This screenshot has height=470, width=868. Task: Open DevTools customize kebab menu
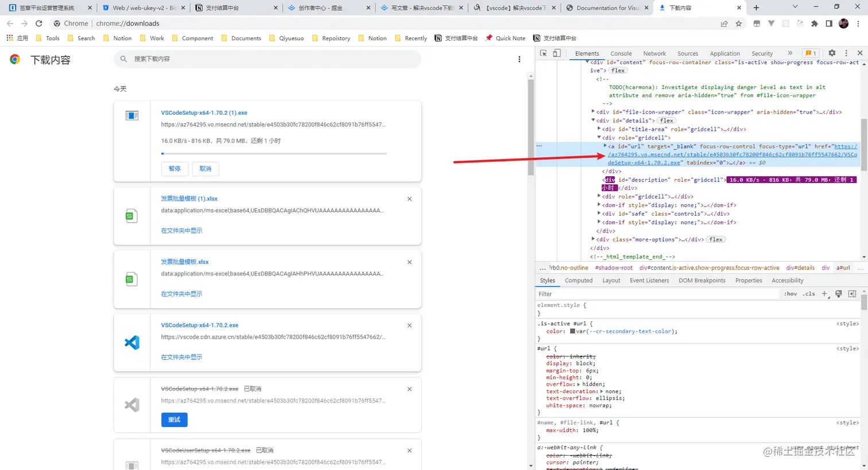coord(846,53)
